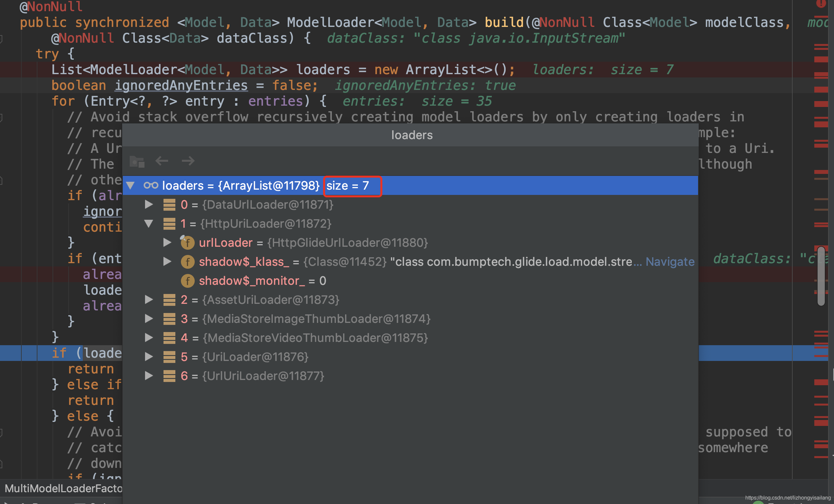
Task: Collapse the HttpUriLoader element 1 node
Action: [148, 223]
